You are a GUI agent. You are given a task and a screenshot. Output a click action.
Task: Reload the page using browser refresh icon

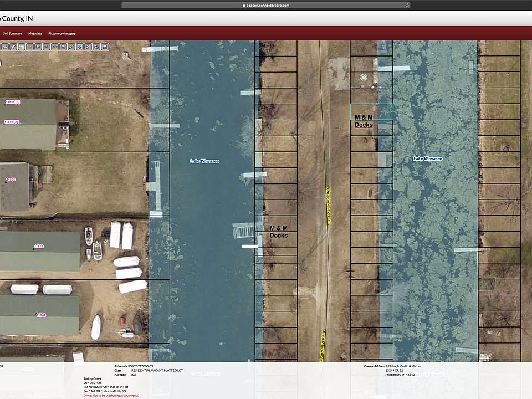[x=407, y=6]
